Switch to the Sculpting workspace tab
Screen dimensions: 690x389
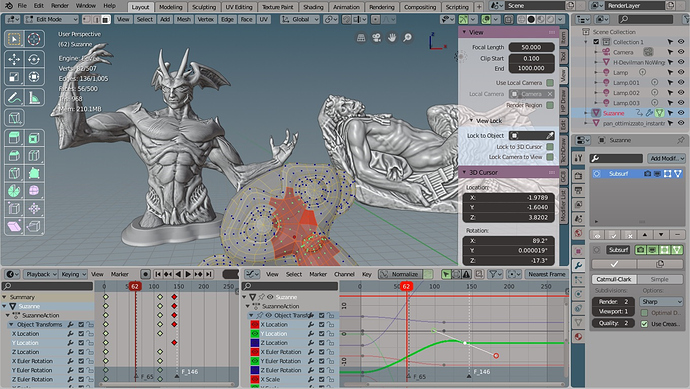[x=204, y=7]
